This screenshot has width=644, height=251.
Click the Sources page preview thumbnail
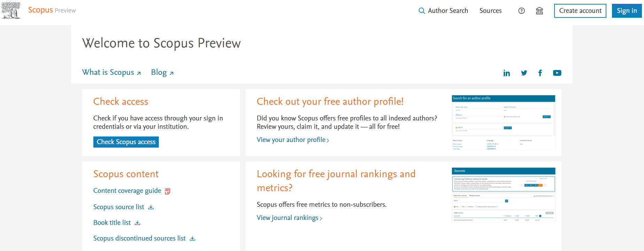(x=503, y=195)
